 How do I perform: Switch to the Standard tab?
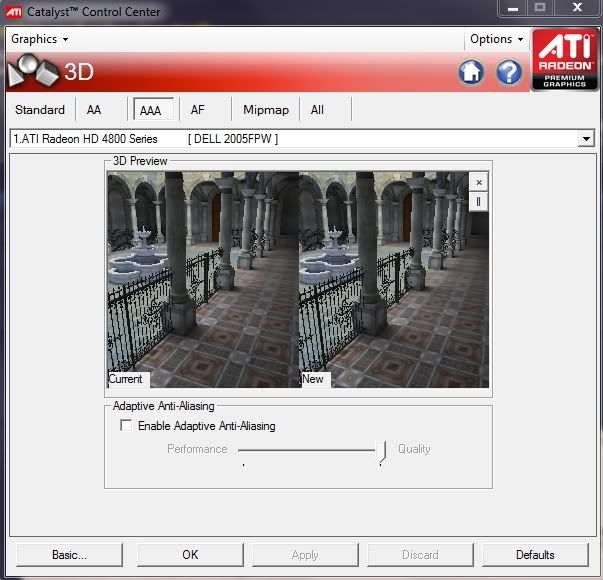(40, 110)
